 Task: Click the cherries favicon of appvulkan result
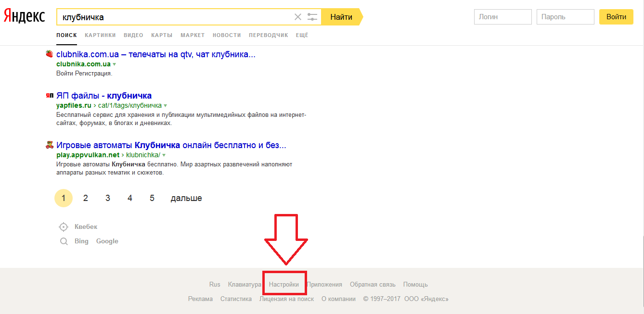49,145
